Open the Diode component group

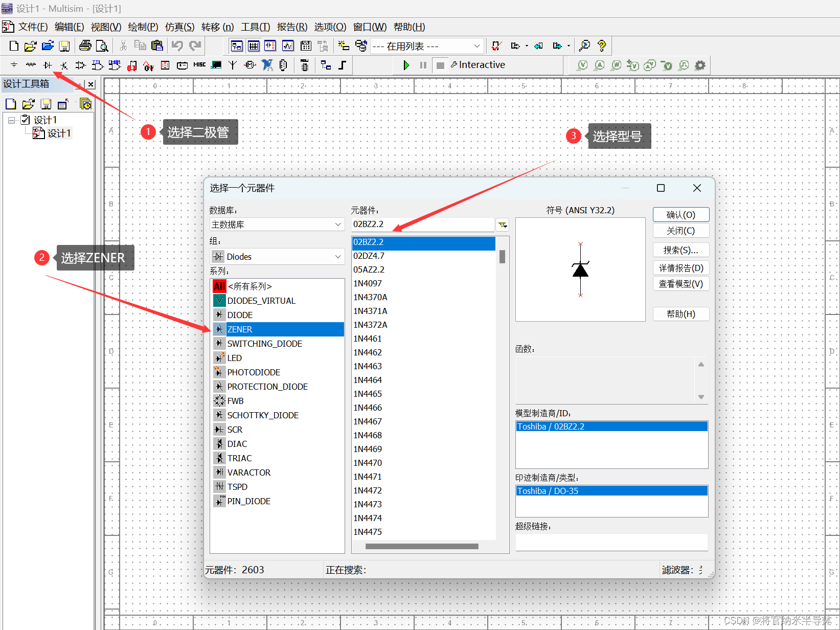[48, 65]
